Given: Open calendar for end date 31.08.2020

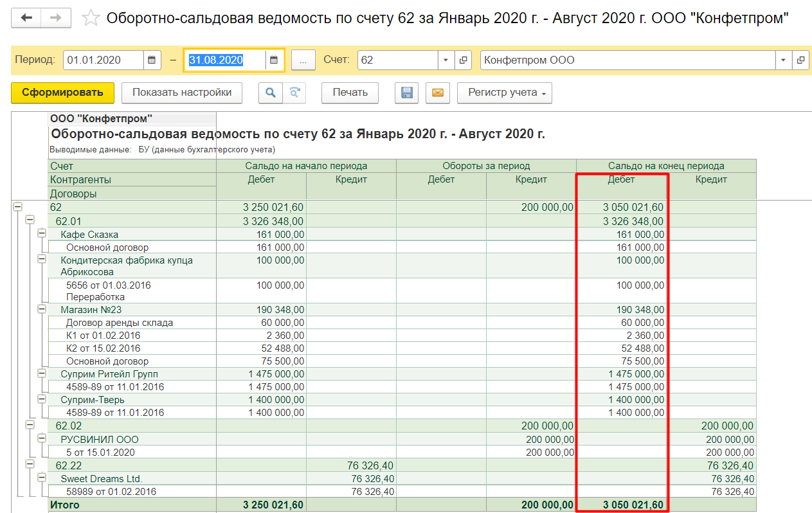Looking at the screenshot, I should pyautogui.click(x=274, y=60).
